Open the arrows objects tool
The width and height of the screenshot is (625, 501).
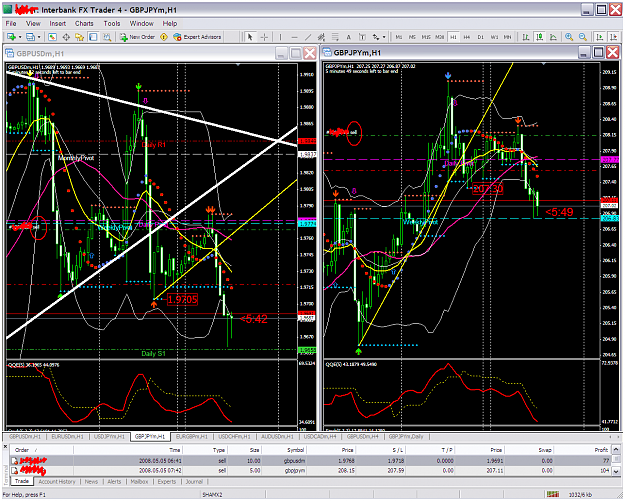pos(375,37)
